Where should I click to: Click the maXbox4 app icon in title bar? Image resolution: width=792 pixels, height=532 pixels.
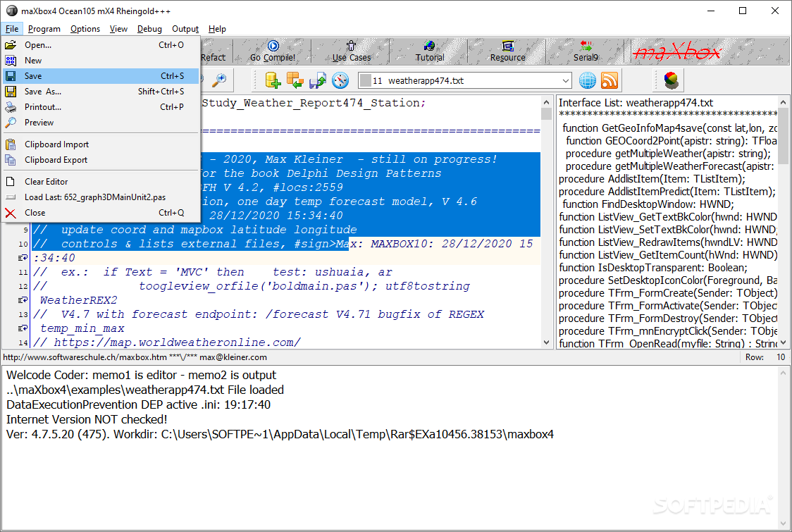(11, 11)
